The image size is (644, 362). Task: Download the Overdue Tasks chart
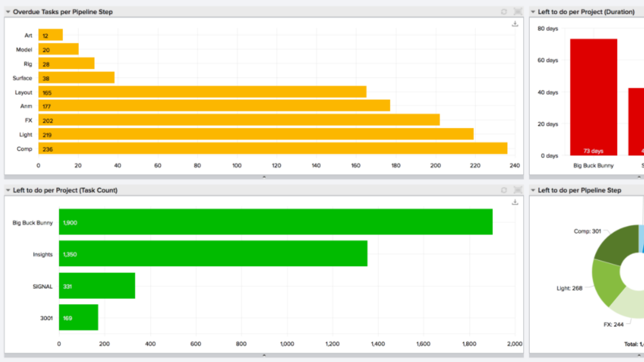coord(515,24)
